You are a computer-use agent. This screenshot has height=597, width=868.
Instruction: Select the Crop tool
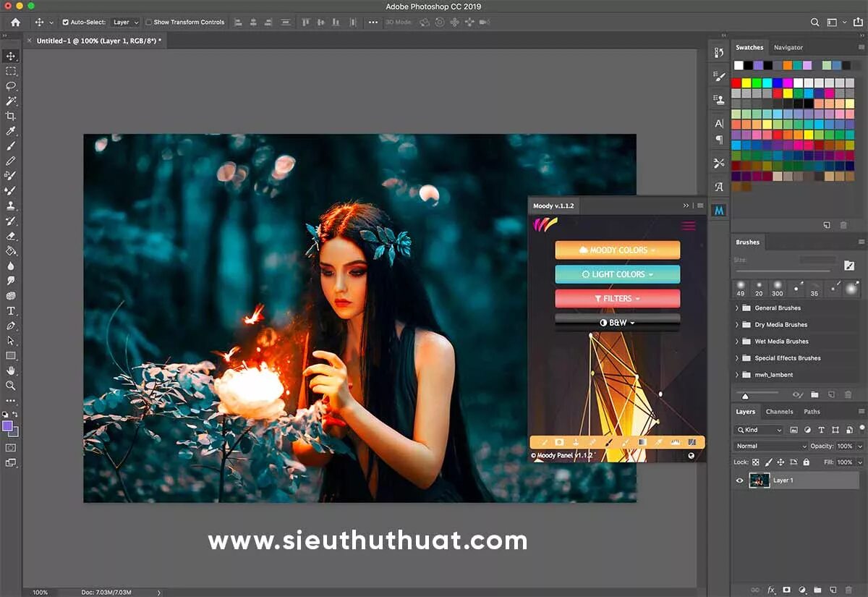11,116
